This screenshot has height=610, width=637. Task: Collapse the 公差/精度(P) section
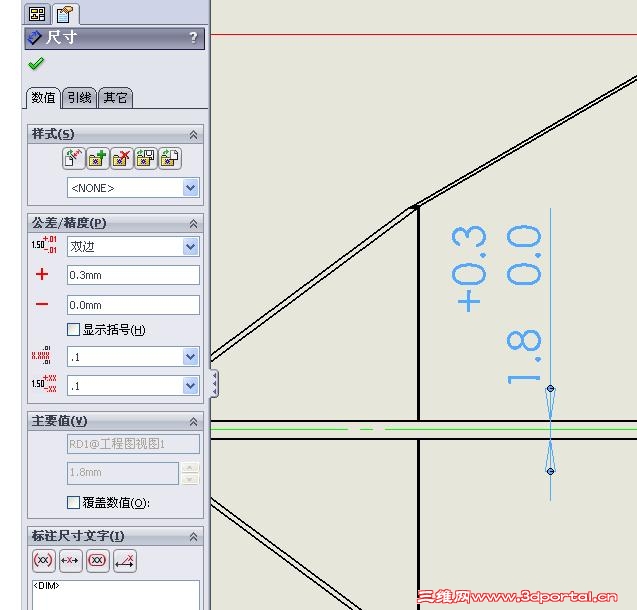pyautogui.click(x=193, y=224)
